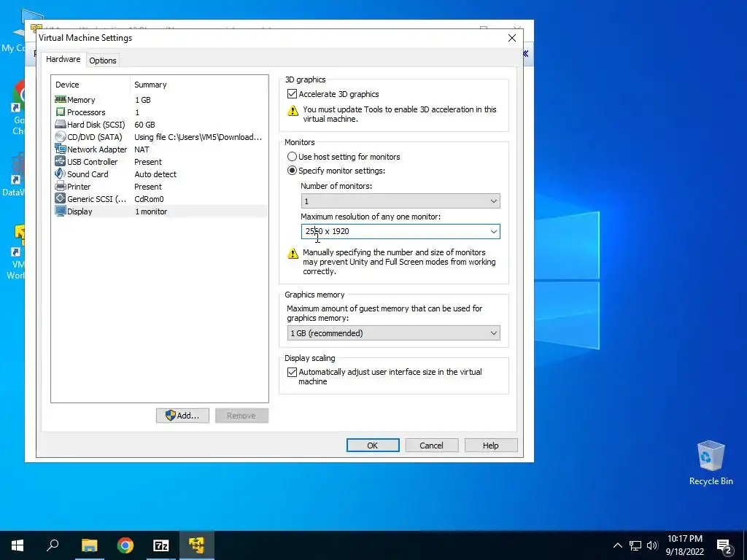
Task: Select the Sound Card speaker icon
Action: (x=60, y=174)
